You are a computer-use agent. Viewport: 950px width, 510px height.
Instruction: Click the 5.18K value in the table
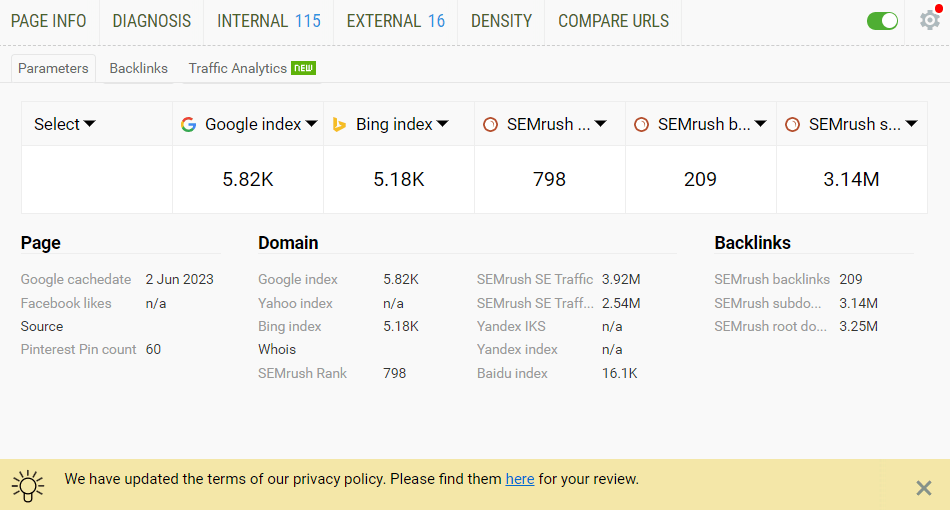[x=399, y=179]
